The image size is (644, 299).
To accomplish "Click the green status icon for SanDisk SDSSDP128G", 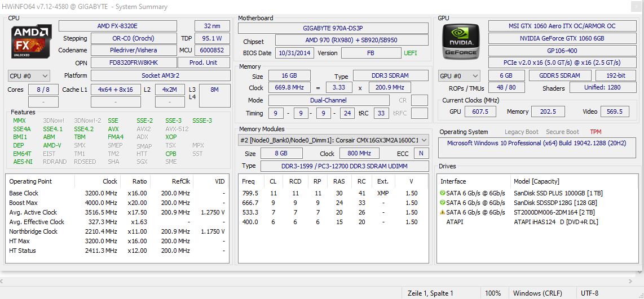I will pyautogui.click(x=442, y=203).
